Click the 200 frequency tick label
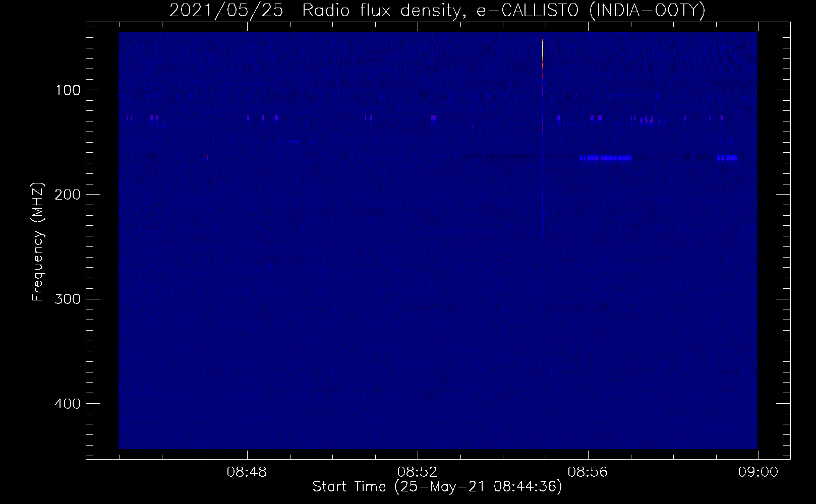816x504 pixels. click(67, 195)
